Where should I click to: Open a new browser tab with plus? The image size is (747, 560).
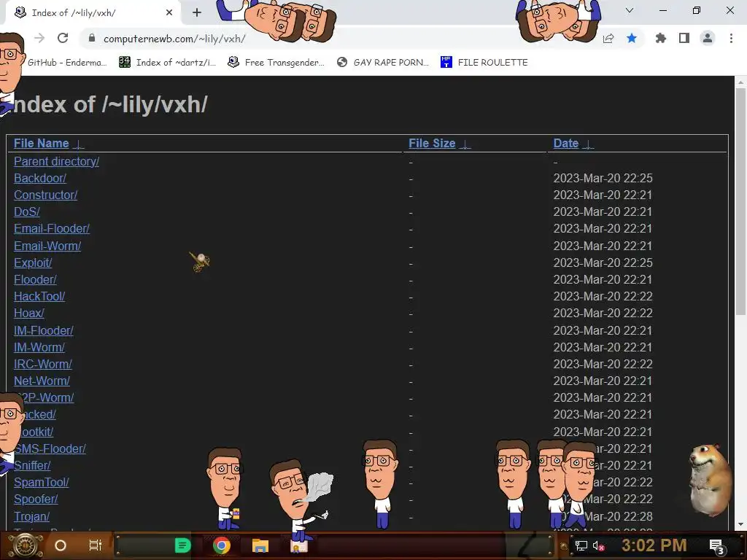point(197,13)
